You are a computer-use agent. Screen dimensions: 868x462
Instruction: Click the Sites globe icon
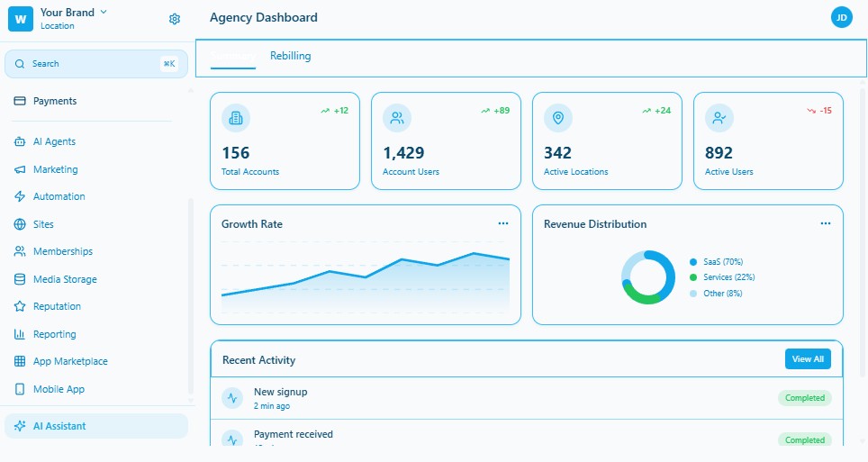tap(20, 224)
